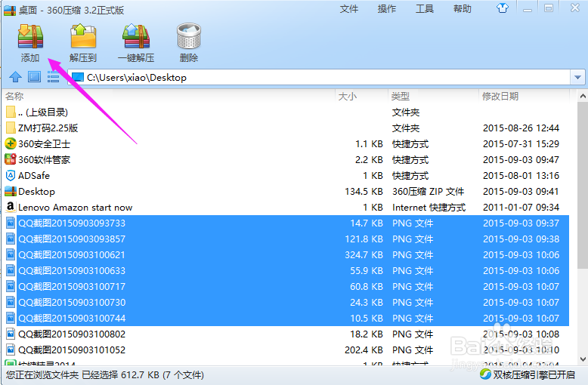Close the 360压缩 window

(x=575, y=8)
